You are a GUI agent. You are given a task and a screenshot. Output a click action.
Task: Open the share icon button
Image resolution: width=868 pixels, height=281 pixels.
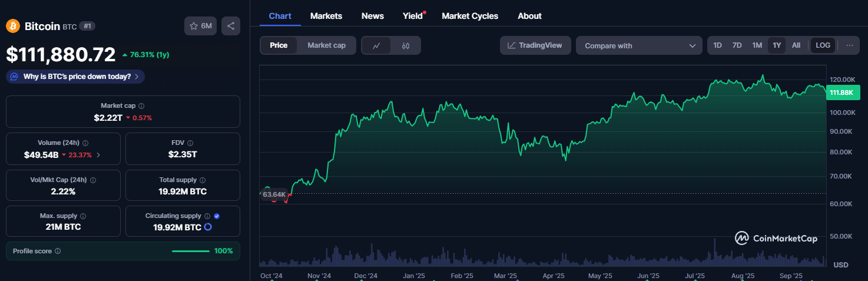(x=231, y=26)
